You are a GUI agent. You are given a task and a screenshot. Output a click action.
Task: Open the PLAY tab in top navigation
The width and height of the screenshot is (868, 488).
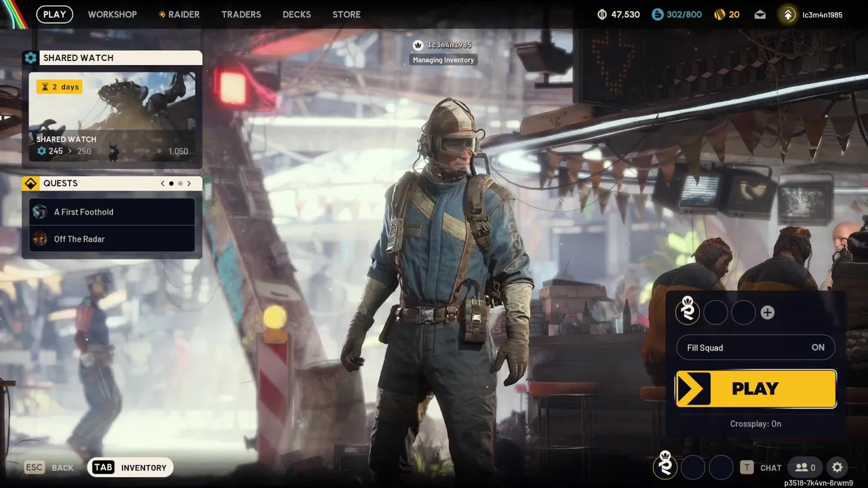click(54, 14)
